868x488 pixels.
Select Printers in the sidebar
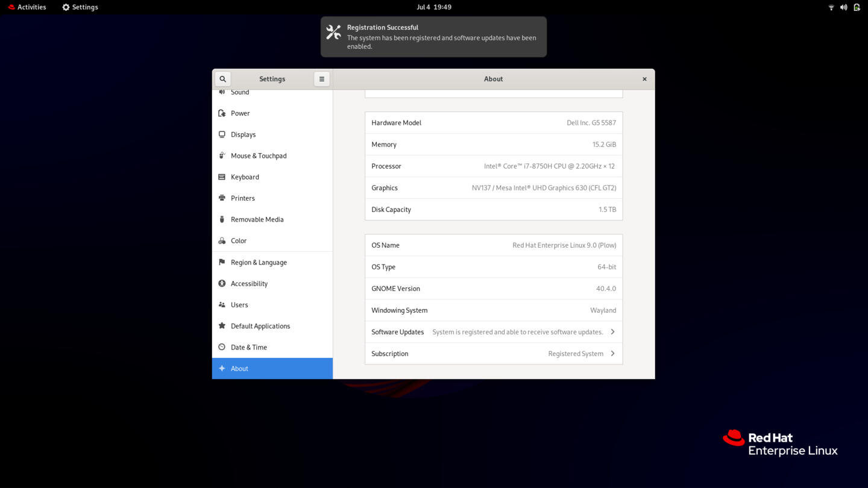tap(272, 198)
